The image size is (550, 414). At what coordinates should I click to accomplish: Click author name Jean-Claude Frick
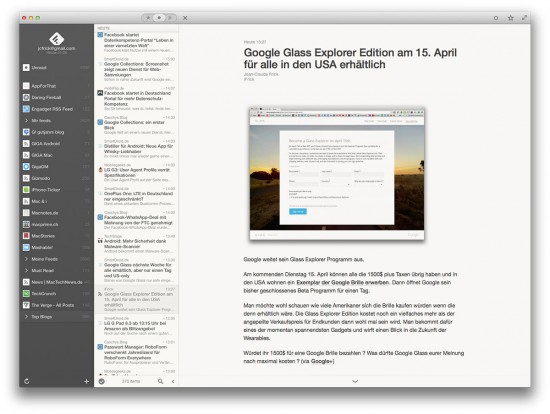click(261, 74)
